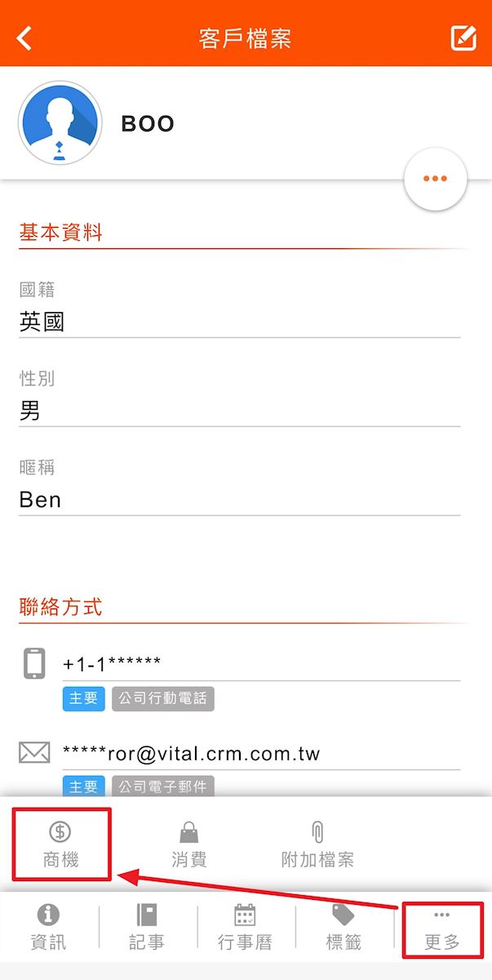Open the 消費 purchases option
This screenshot has height=980, width=492.
pyautogui.click(x=188, y=844)
